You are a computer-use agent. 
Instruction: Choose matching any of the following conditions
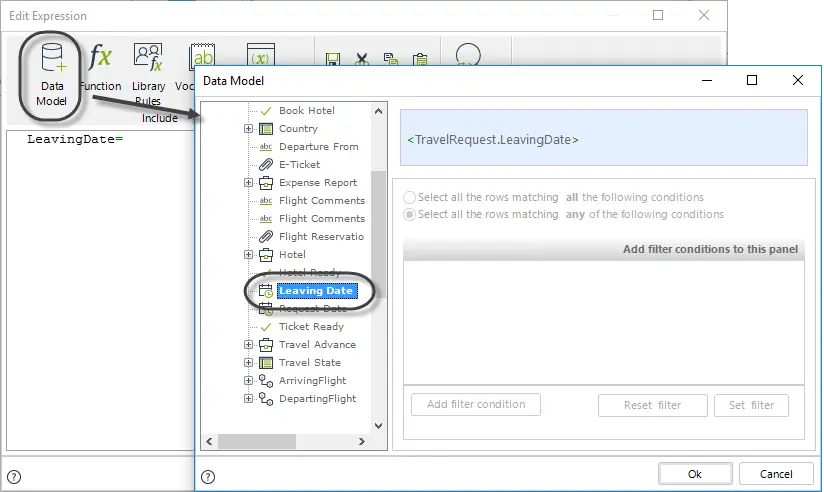[409, 214]
